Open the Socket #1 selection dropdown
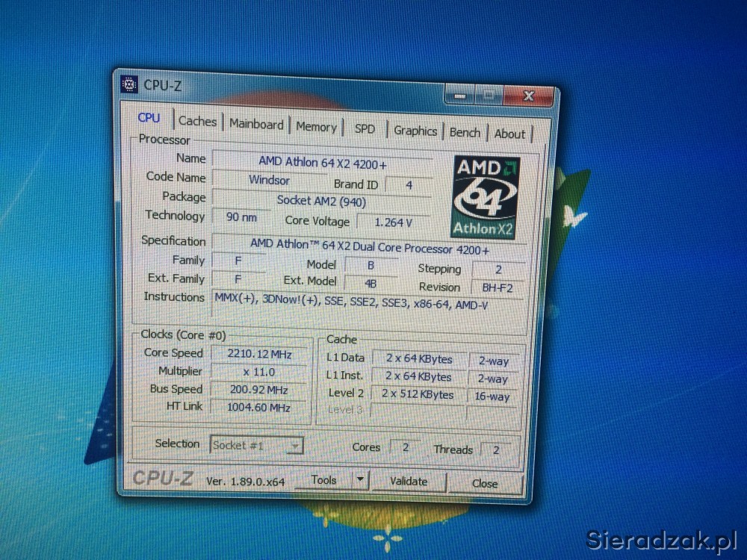Screen dimensions: 747x560 pos(256,446)
